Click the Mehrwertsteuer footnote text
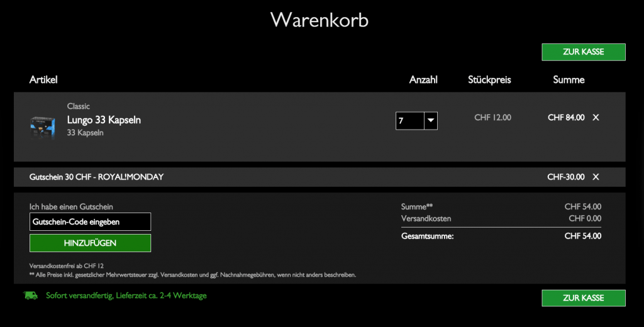Image resolution: width=644 pixels, height=327 pixels. point(192,275)
